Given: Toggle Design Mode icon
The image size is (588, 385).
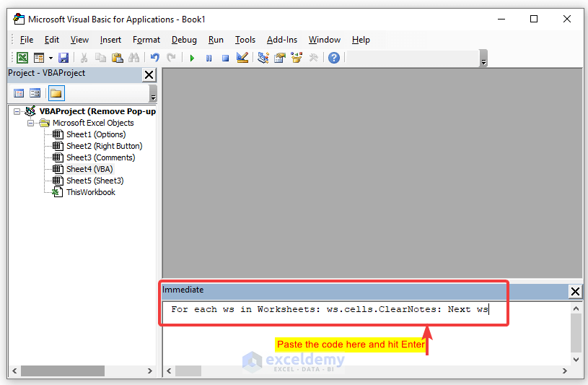Looking at the screenshot, I should pyautogui.click(x=242, y=58).
